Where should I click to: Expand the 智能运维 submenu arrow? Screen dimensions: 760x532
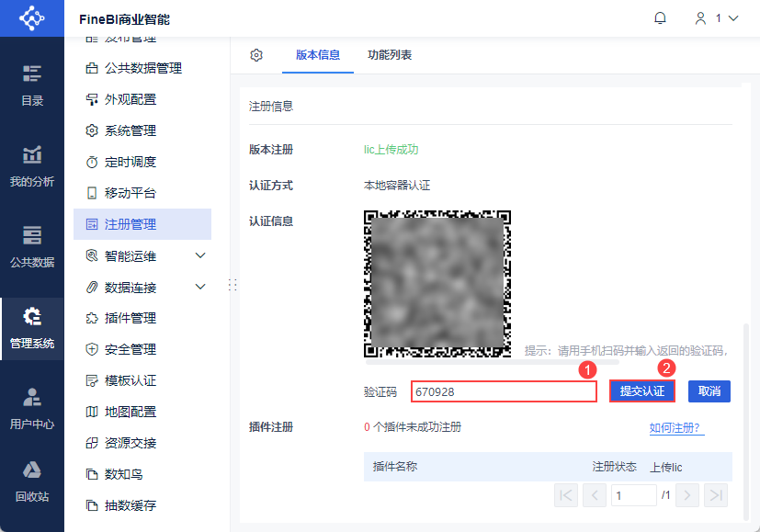click(200, 255)
